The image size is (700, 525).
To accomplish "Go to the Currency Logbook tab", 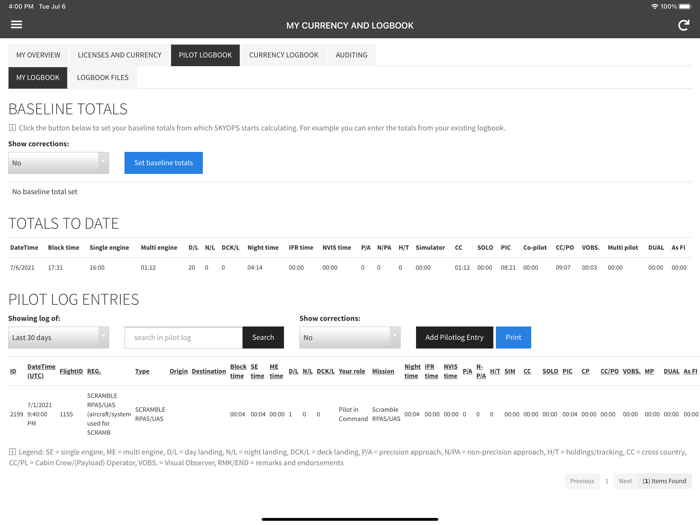I will (x=284, y=55).
